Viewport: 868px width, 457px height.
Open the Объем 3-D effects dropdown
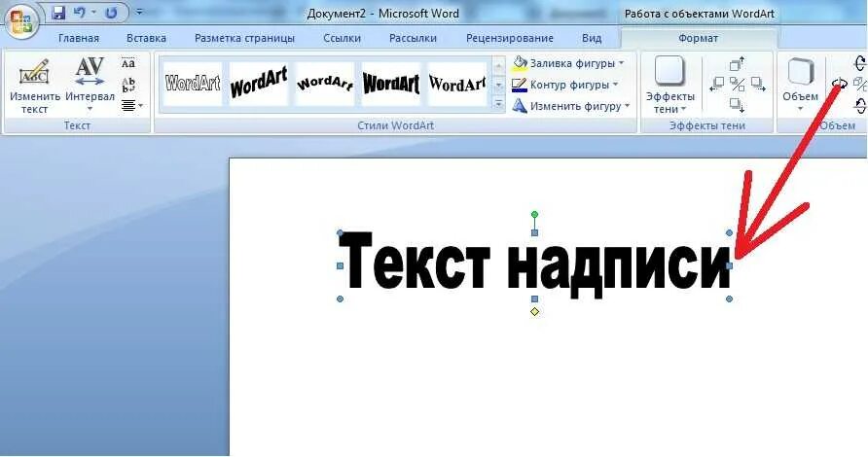pos(800,84)
